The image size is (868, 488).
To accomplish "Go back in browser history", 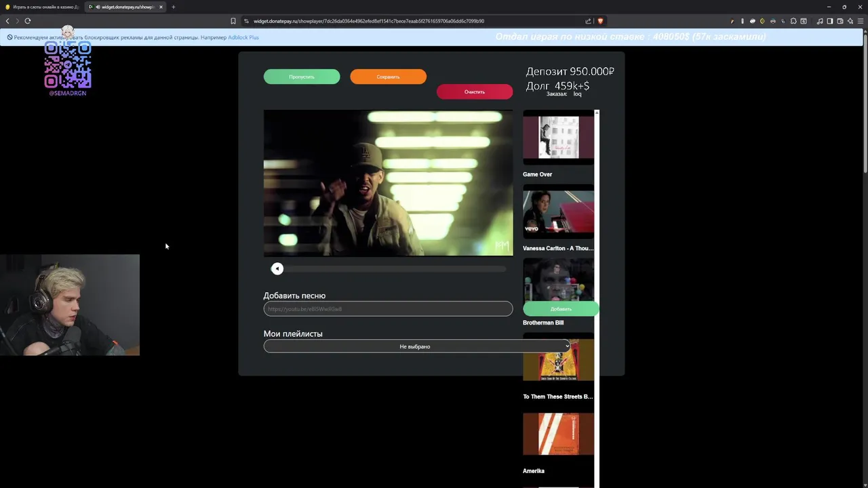I will [7, 21].
